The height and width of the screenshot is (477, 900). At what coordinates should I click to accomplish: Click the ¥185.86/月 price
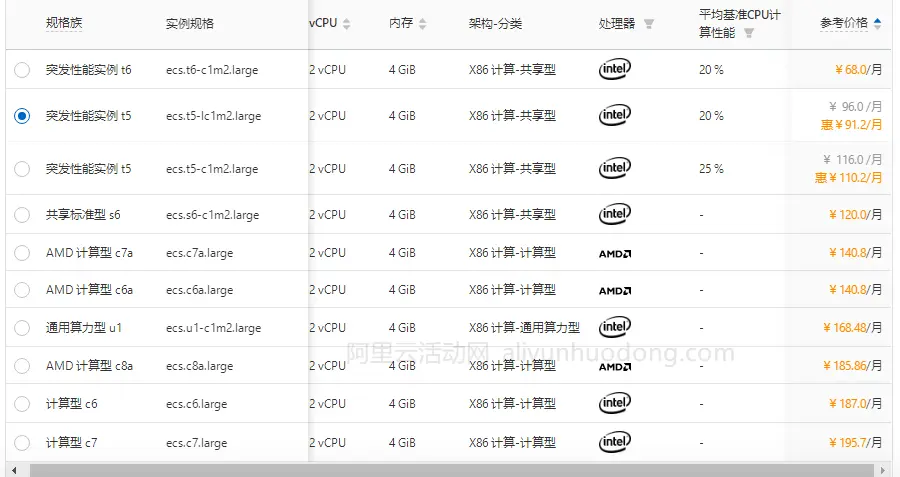852,365
